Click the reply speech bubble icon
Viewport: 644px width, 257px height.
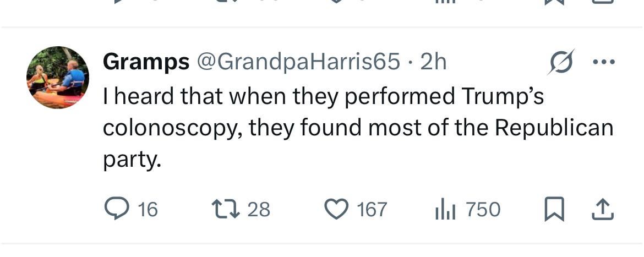point(115,209)
